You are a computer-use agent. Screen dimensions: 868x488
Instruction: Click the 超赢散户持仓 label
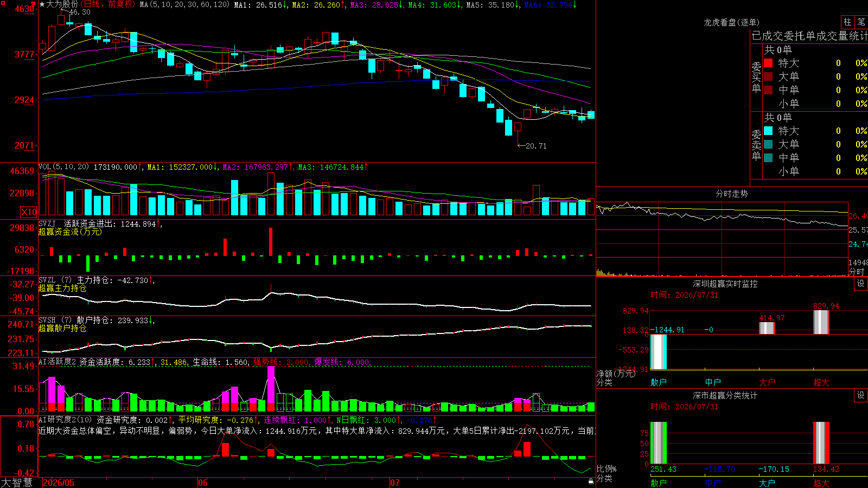coord(62,328)
